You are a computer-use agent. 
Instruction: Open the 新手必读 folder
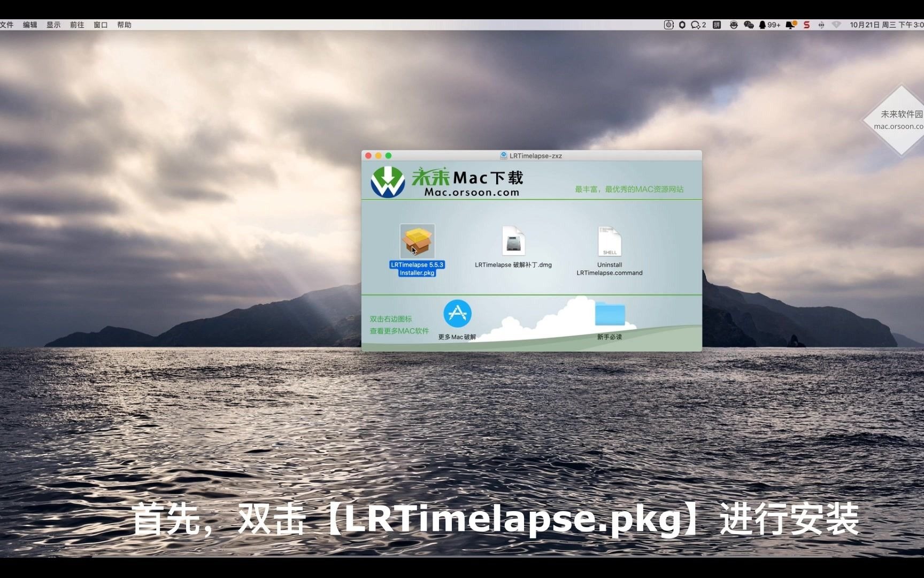pyautogui.click(x=610, y=314)
